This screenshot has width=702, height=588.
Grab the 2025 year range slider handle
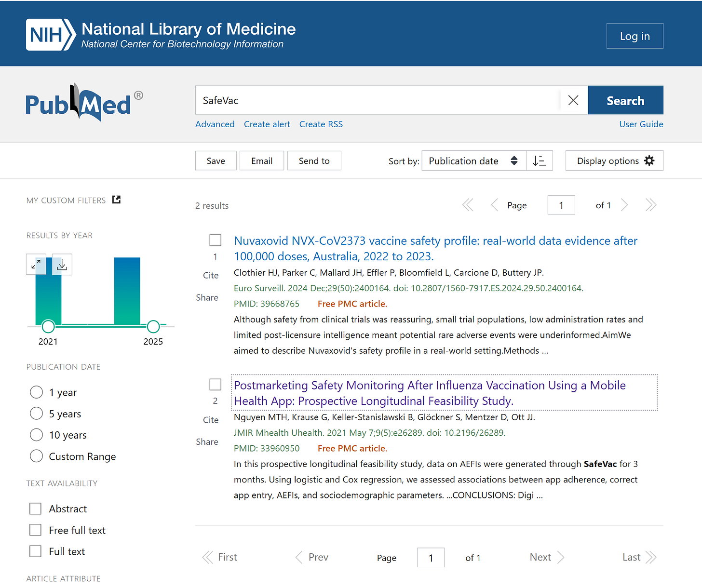[x=153, y=326]
